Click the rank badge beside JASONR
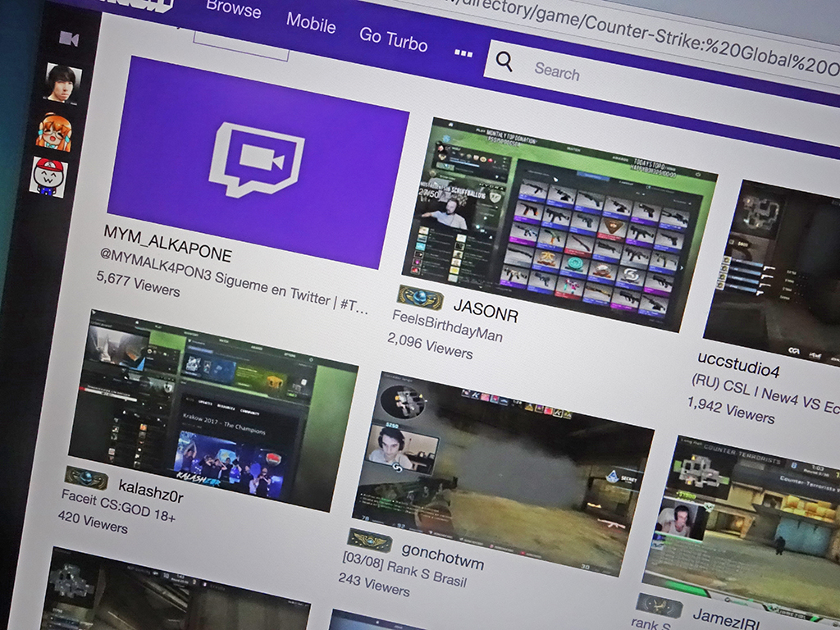Image resolution: width=840 pixels, height=630 pixels. point(420,299)
